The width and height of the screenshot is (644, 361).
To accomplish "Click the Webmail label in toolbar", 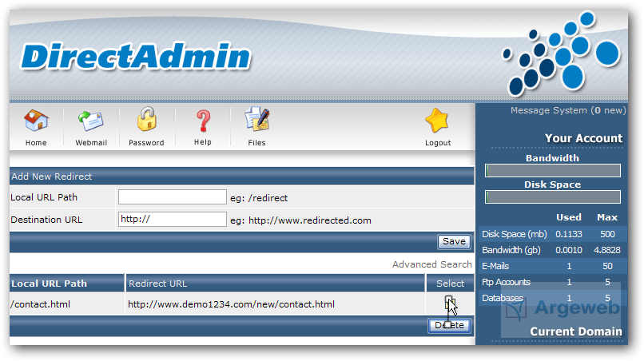I will pos(91,143).
